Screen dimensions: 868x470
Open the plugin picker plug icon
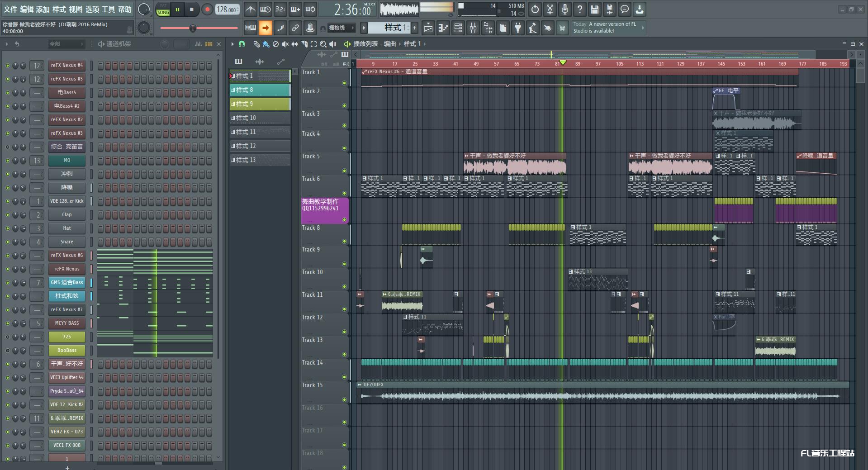[518, 28]
